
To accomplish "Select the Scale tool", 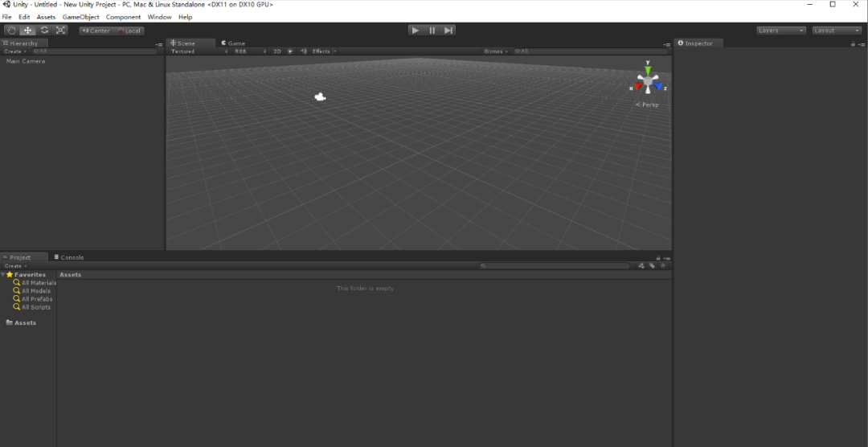I will point(60,31).
